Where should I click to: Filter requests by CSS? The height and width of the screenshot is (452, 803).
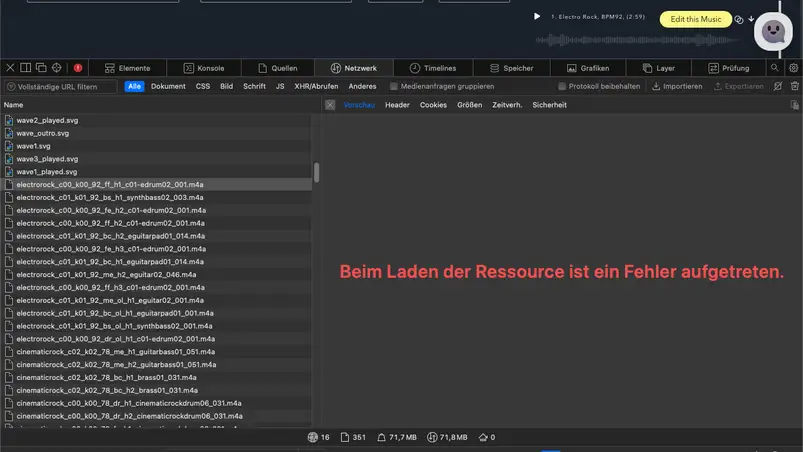tap(203, 87)
